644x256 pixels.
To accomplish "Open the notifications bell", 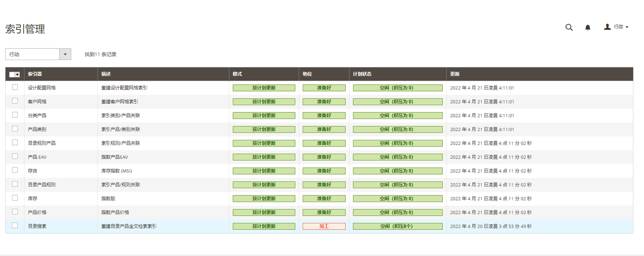I will [588, 27].
